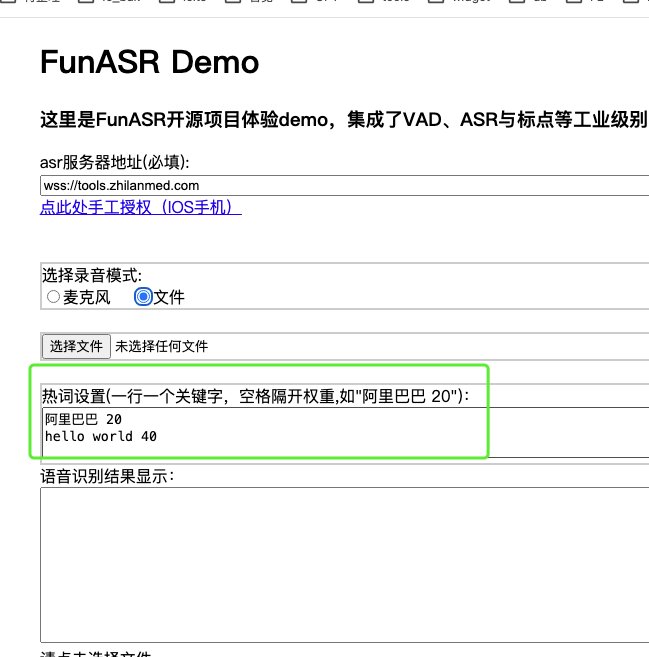Click the 语音识别结果显示 results text area
This screenshot has height=657, width=649.
pos(344,564)
